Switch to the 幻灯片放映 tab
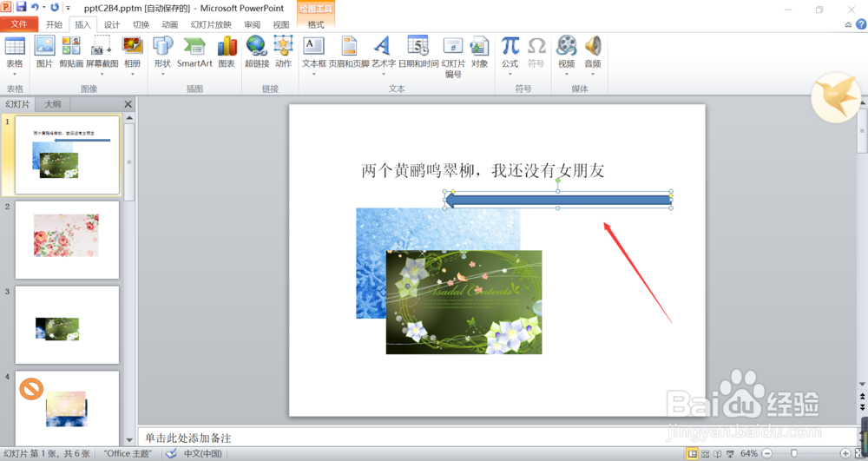The image size is (868, 461). (211, 24)
